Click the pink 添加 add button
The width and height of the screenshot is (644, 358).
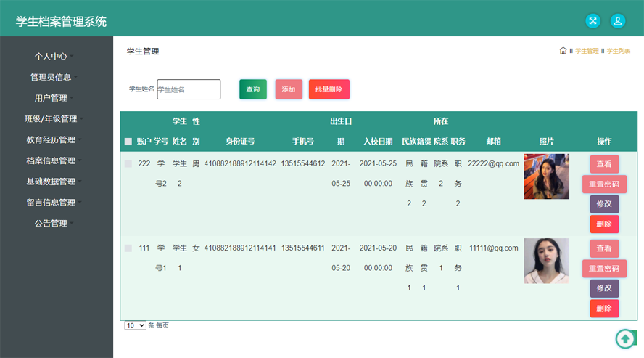[289, 89]
